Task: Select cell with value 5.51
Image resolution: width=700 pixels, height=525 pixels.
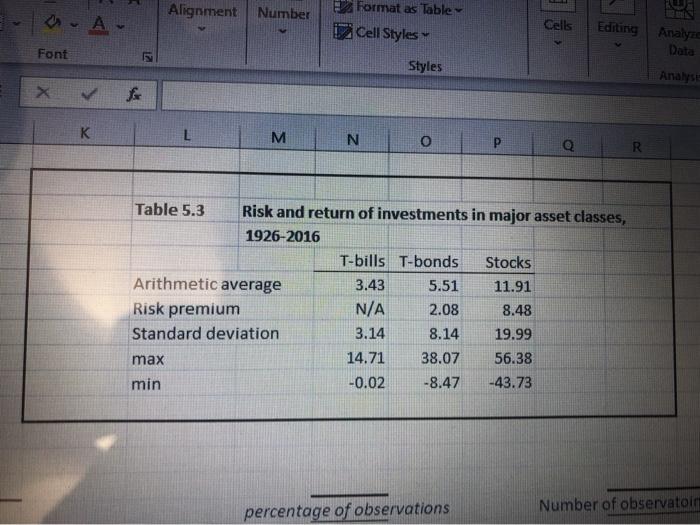Action: click(425, 286)
